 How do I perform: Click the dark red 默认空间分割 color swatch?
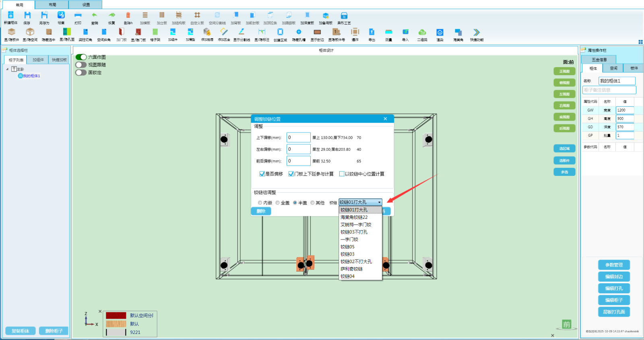[116, 315]
